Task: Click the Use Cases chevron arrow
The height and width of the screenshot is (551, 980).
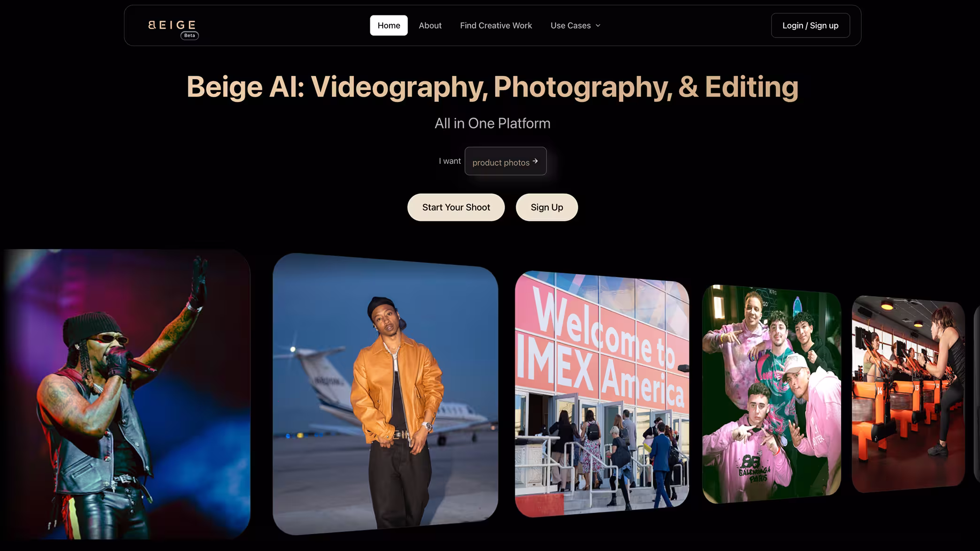Action: coord(598,25)
